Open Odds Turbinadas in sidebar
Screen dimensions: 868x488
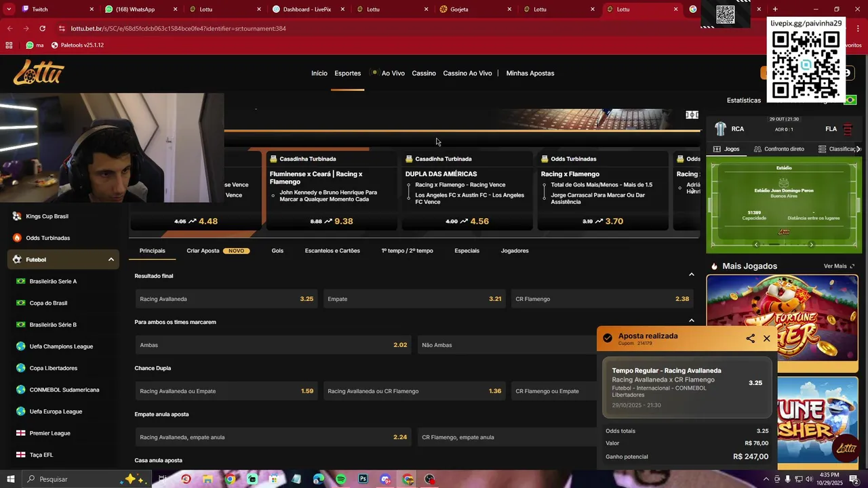coord(47,238)
